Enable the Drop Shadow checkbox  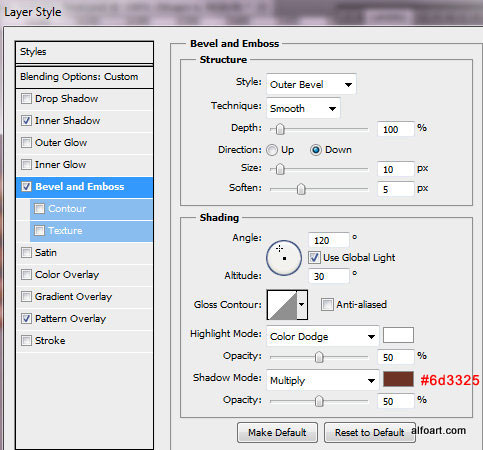[x=26, y=99]
